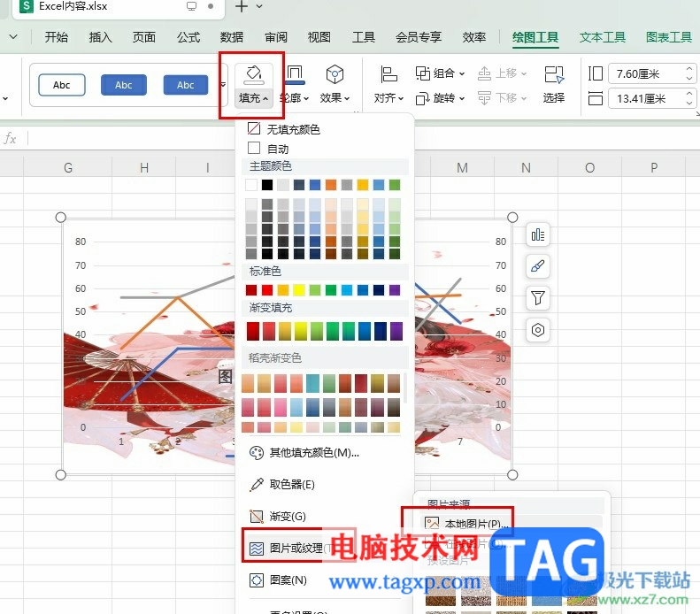Screen dimensions: 700x614
Task: Expand the shape styles gallery
Action: click(223, 85)
